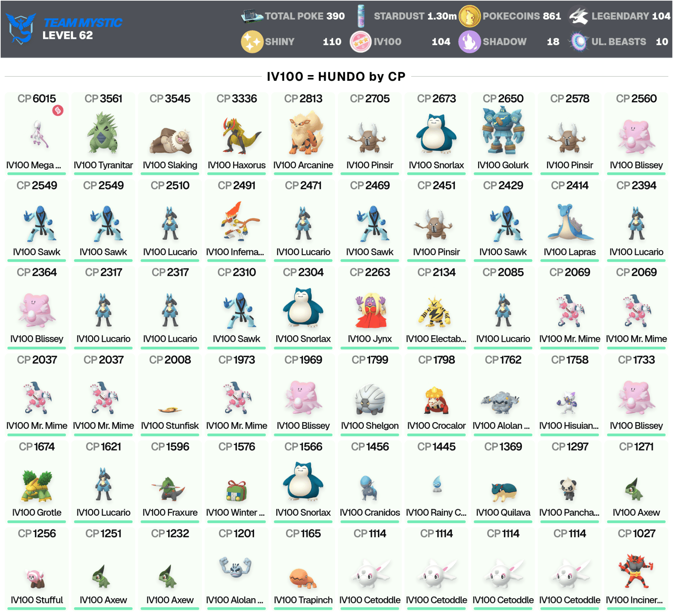Click the 'LEVEL 62' text

[x=68, y=35]
